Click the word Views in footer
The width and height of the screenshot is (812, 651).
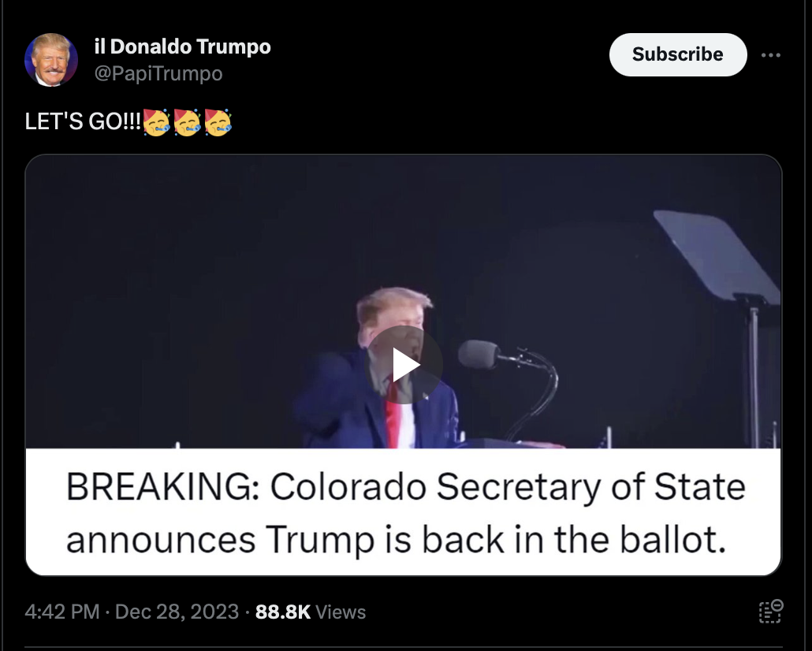pyautogui.click(x=341, y=612)
